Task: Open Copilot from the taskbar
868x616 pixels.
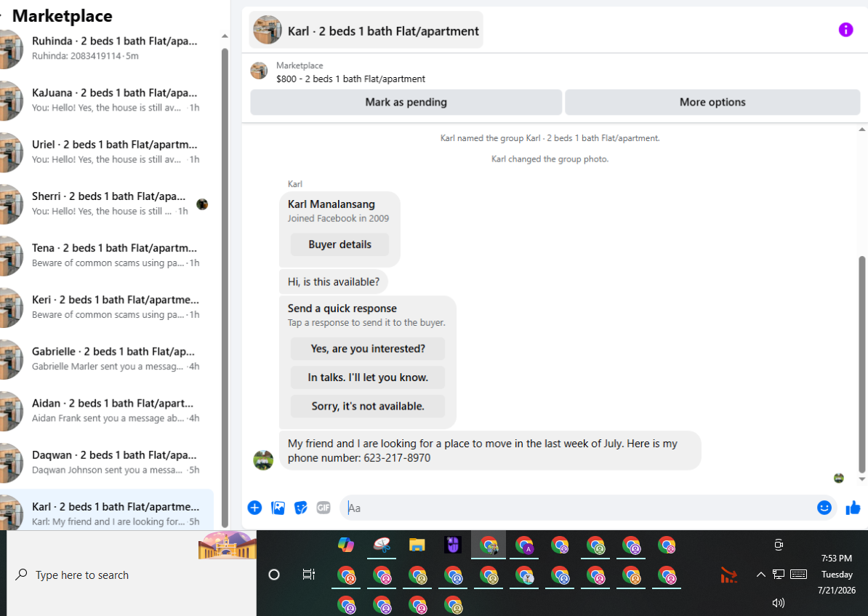Action: pos(346,545)
